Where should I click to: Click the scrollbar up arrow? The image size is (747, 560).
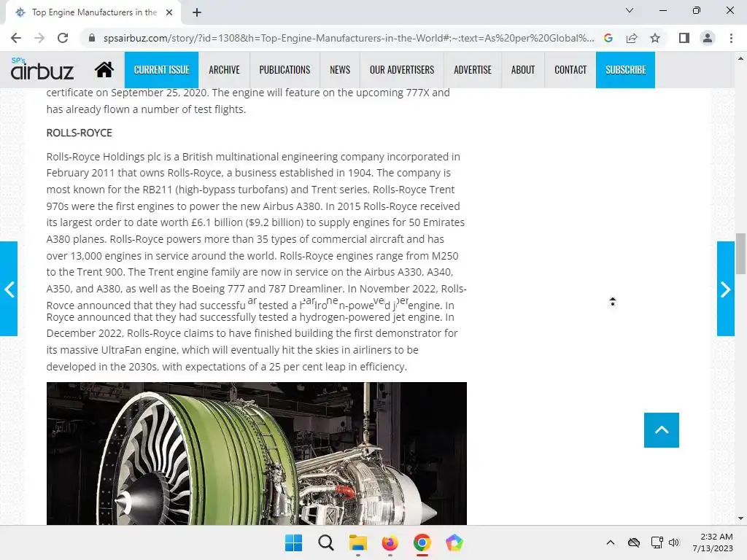pyautogui.click(x=740, y=58)
